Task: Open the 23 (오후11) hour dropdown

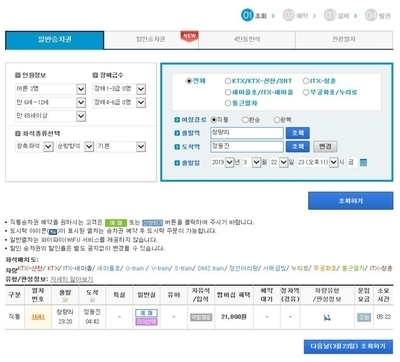Action: tap(317, 163)
